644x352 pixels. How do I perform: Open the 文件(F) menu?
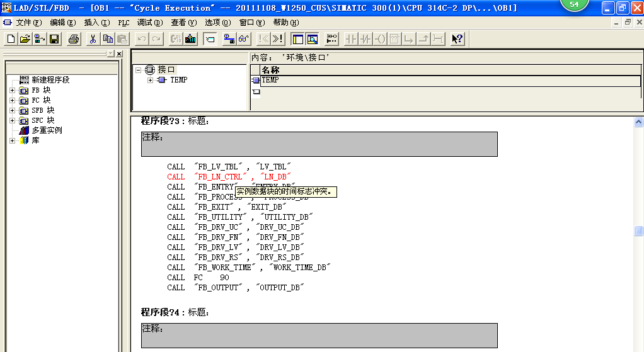click(x=29, y=23)
